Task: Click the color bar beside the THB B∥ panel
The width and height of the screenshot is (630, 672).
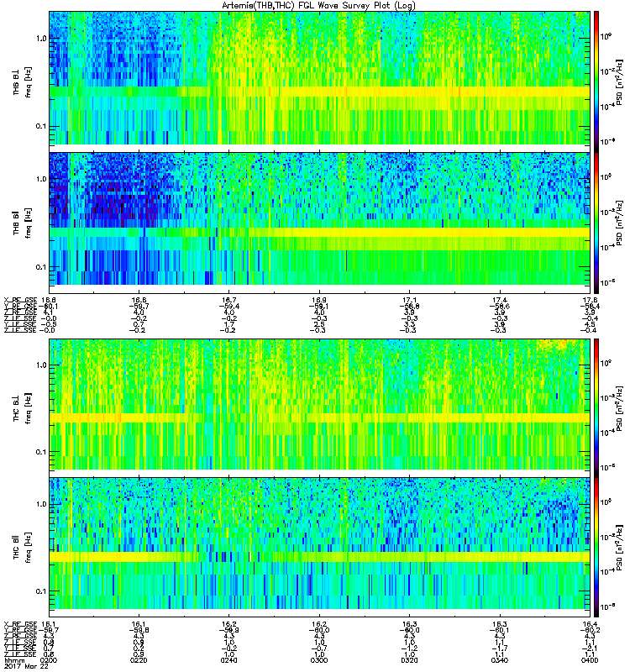Action: tap(596, 223)
